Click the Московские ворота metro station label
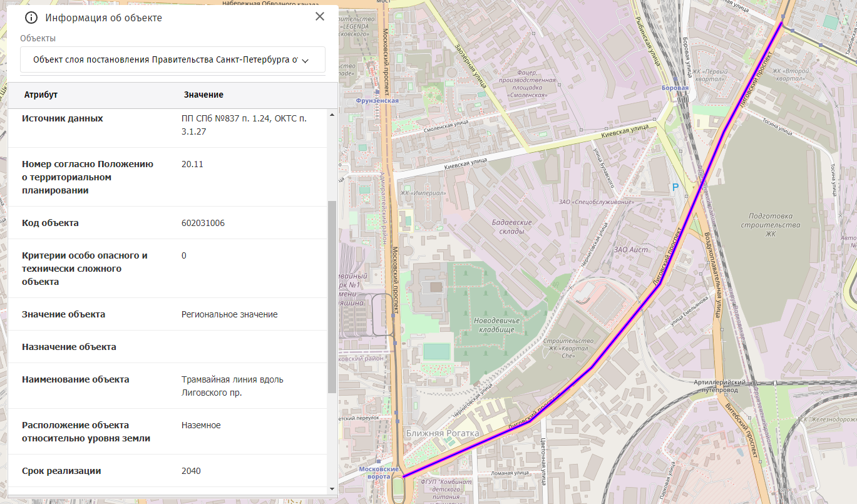Viewport: 857px width, 504px height. tap(379, 473)
